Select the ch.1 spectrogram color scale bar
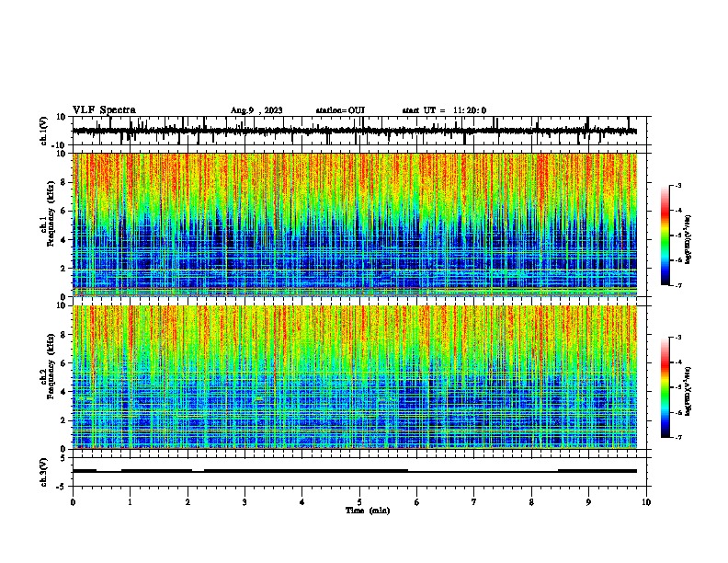 pyautogui.click(x=665, y=236)
